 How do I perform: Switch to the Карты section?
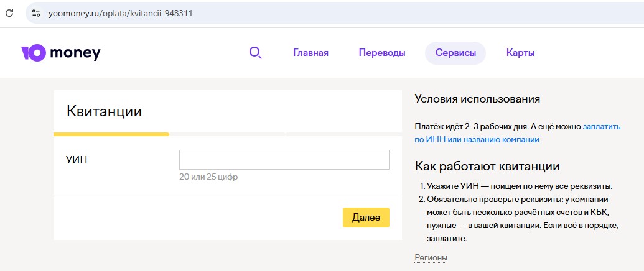point(520,53)
